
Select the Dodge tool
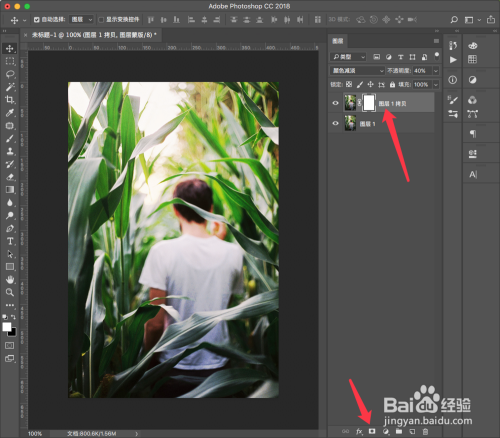tap(10, 215)
